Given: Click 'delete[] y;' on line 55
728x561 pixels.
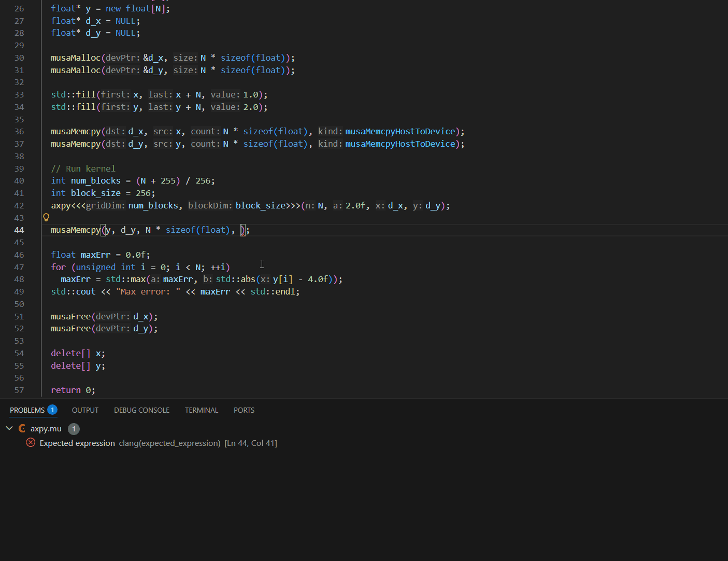Looking at the screenshot, I should pos(78,366).
